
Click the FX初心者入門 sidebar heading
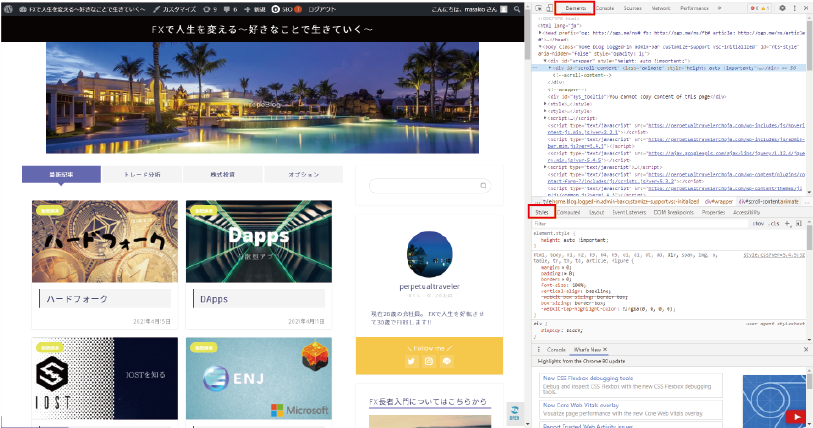point(428,402)
